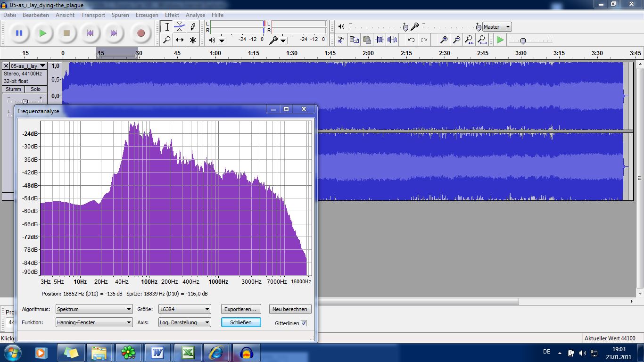
Task: Pick the Draw pencil tool
Action: 193,27
